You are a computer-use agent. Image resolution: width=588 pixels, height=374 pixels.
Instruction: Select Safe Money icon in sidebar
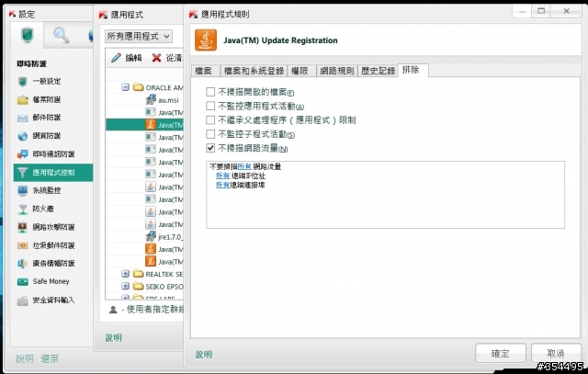(x=22, y=282)
